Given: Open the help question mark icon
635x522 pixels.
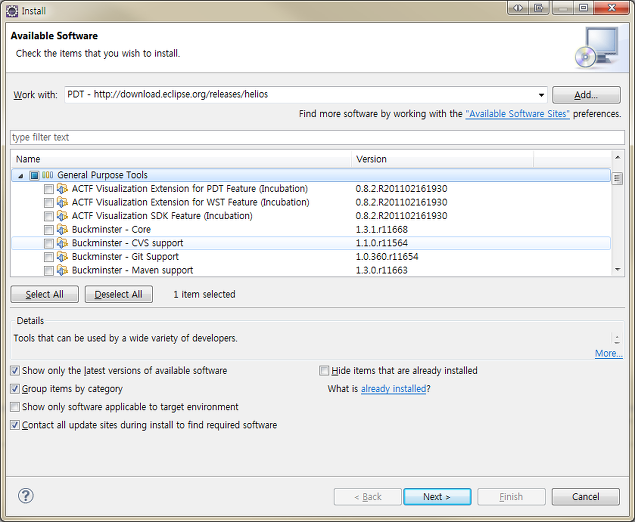Looking at the screenshot, I should coord(26,496).
